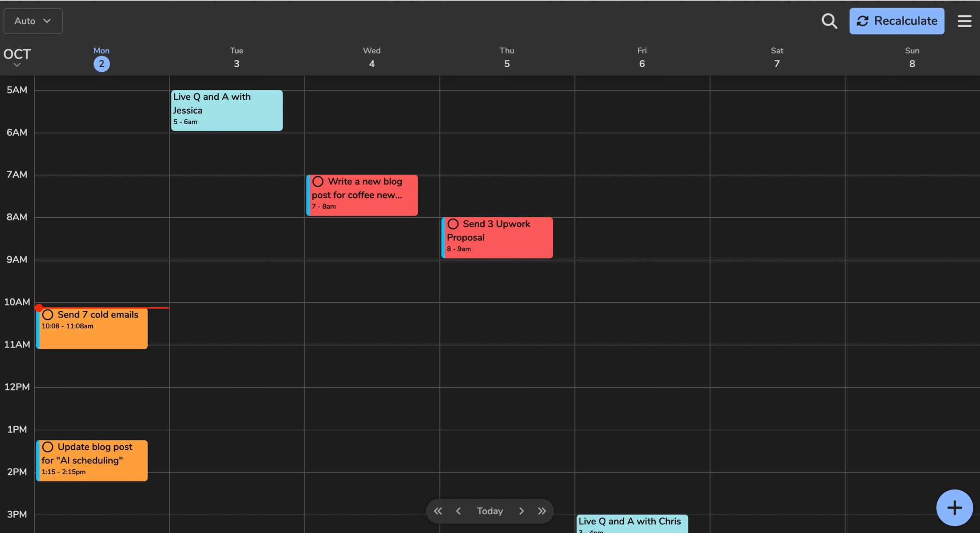Toggle the Write a new blog post checkbox
The height and width of the screenshot is (533, 980).
coord(318,181)
